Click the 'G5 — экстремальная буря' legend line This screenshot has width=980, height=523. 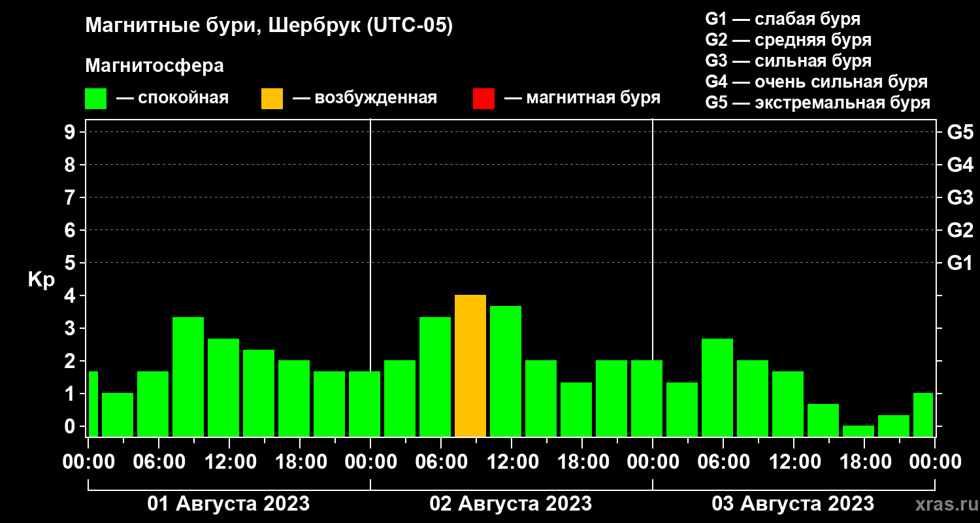pyautogui.click(x=818, y=103)
